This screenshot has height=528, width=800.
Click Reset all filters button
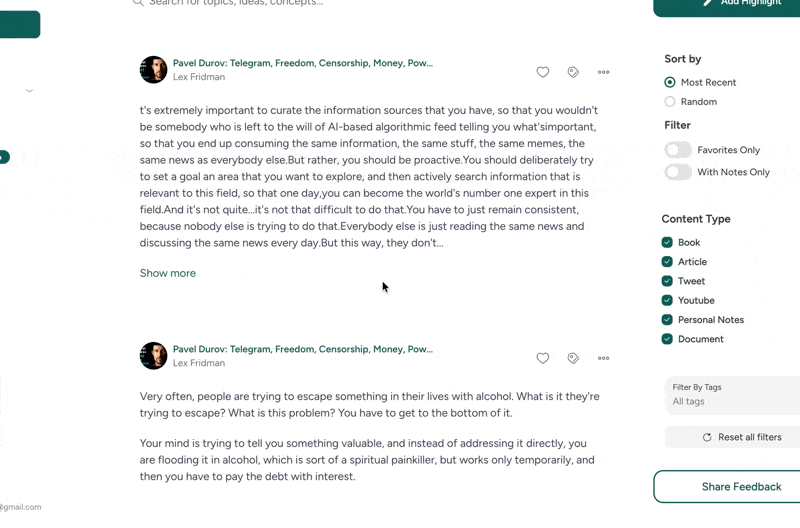[x=740, y=437]
